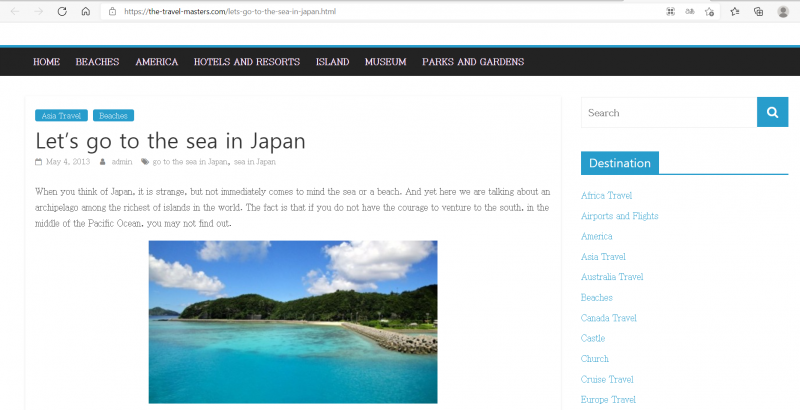The image size is (800, 410).
Task: Open the Collections icon in toolbar
Action: pyautogui.click(x=759, y=11)
